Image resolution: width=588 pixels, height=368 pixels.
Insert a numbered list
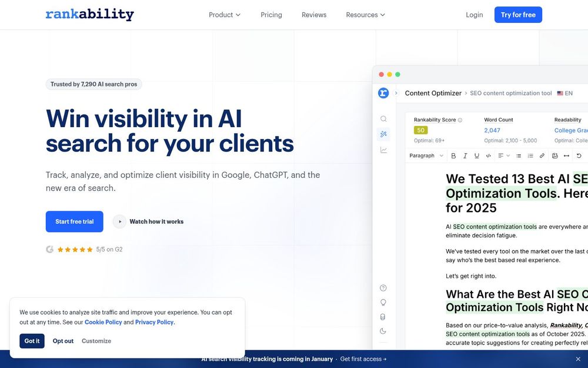click(530, 155)
